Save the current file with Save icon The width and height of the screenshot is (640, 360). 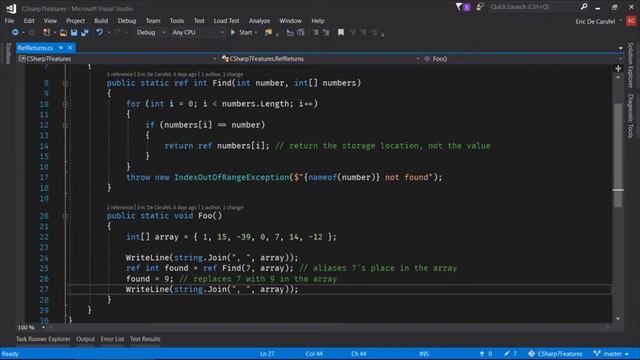click(x=74, y=32)
